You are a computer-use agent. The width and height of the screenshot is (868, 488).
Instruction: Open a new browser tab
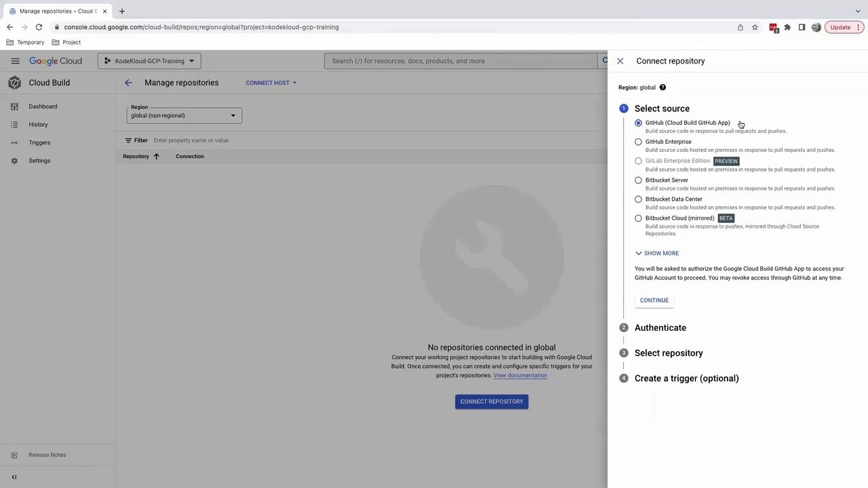(x=122, y=11)
